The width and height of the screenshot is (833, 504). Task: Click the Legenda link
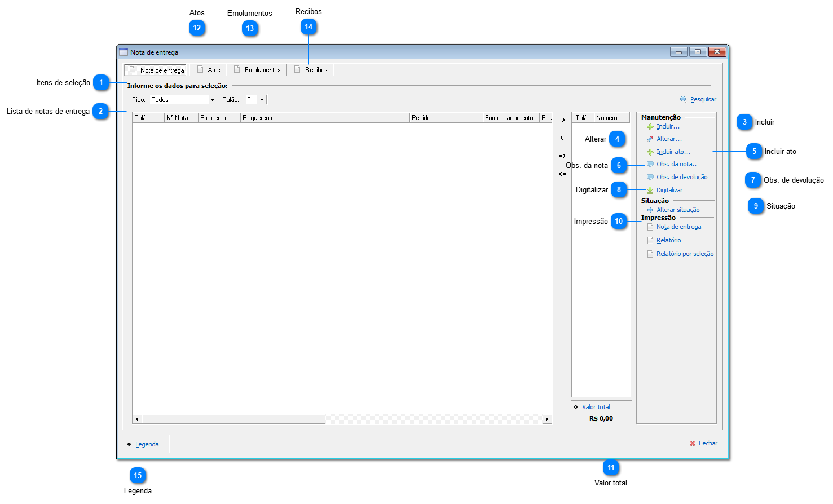coord(147,444)
